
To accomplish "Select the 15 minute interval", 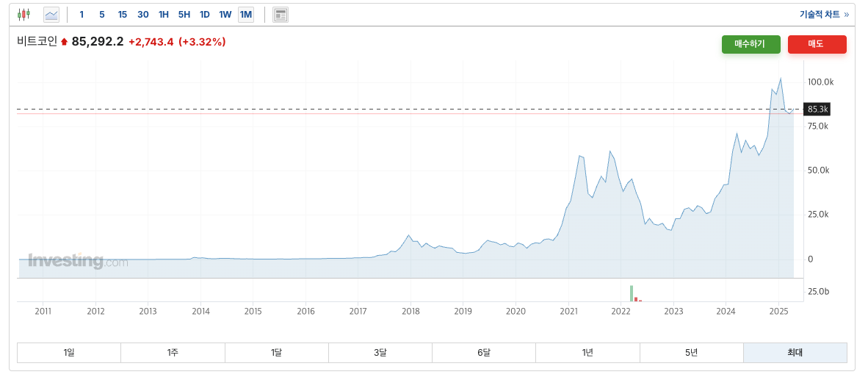I will click(123, 15).
